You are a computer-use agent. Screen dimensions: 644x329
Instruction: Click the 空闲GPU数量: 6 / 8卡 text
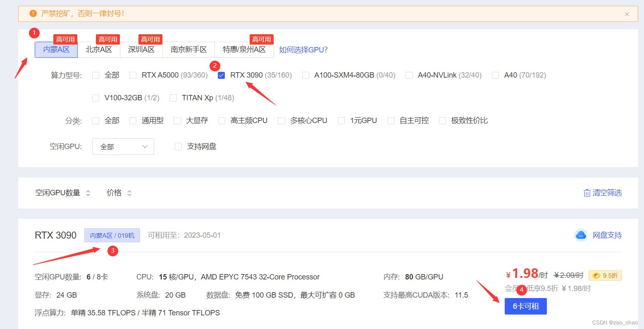coord(72,277)
